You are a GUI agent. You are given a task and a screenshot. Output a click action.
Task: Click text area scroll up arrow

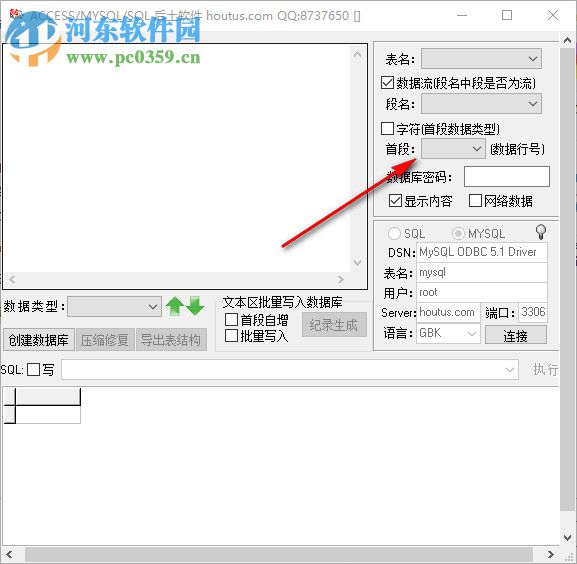click(357, 54)
